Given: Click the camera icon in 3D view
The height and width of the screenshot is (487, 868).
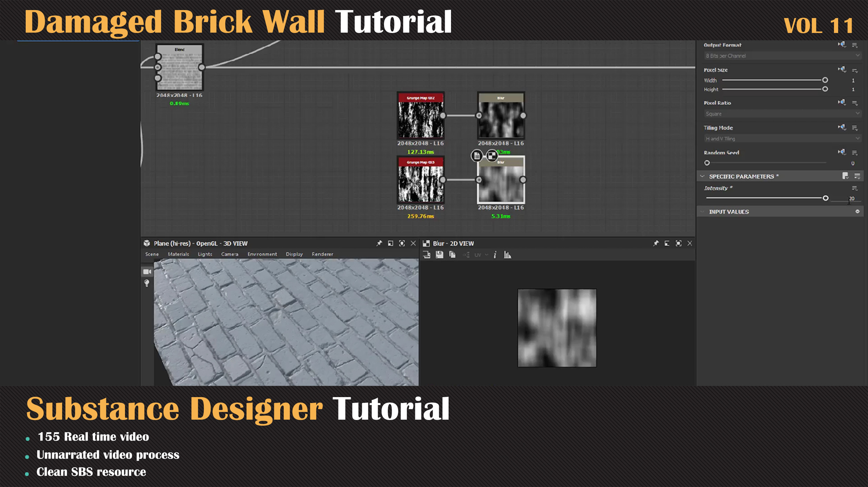Looking at the screenshot, I should [147, 271].
